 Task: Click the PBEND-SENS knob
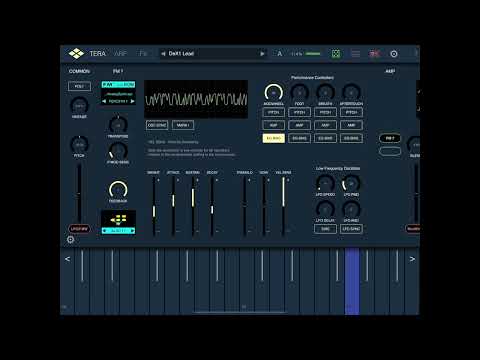[118, 151]
